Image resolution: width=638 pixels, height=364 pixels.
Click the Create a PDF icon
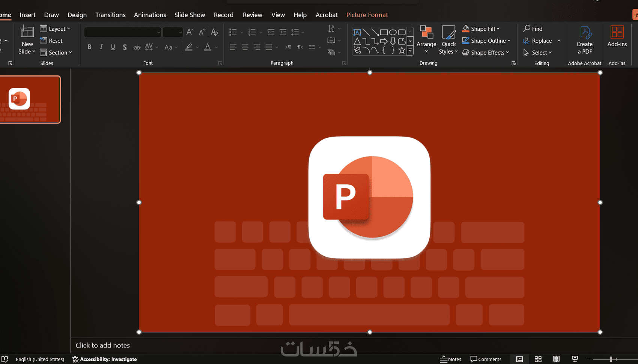click(584, 33)
